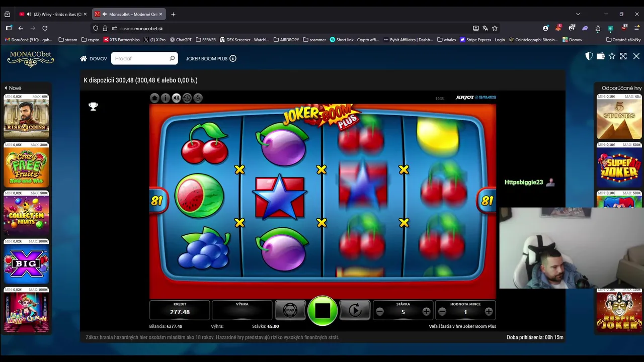Increase Stávka with the plus button
644x362 pixels.
pos(426,312)
